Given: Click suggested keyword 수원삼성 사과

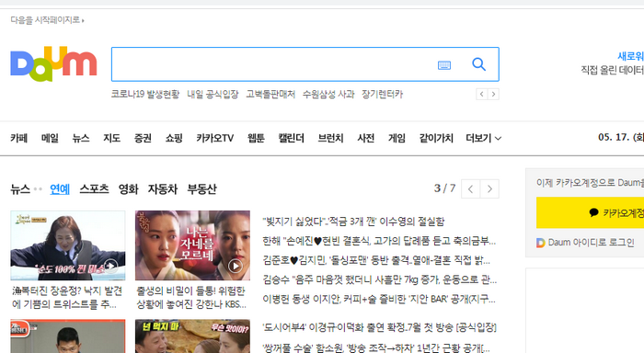Looking at the screenshot, I should pos(328,95).
